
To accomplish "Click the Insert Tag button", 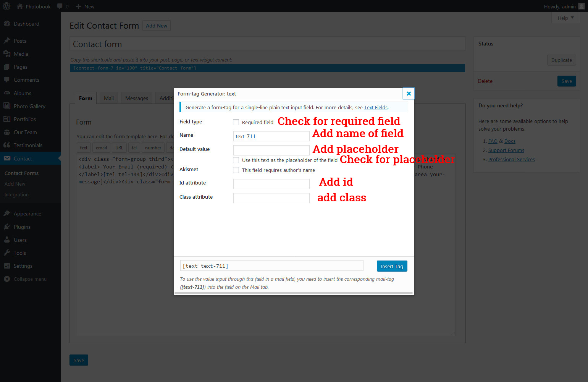I will [x=392, y=266].
